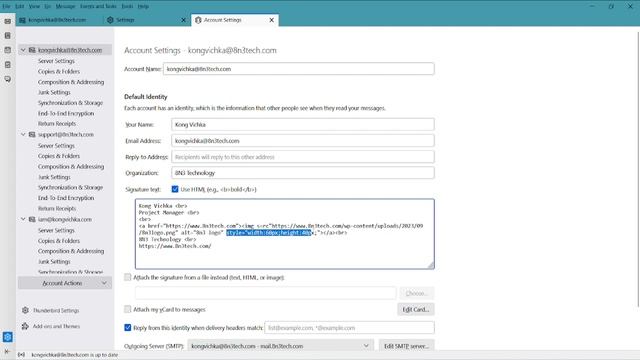
Task: Open the Chat space icon
Action: [8, 79]
